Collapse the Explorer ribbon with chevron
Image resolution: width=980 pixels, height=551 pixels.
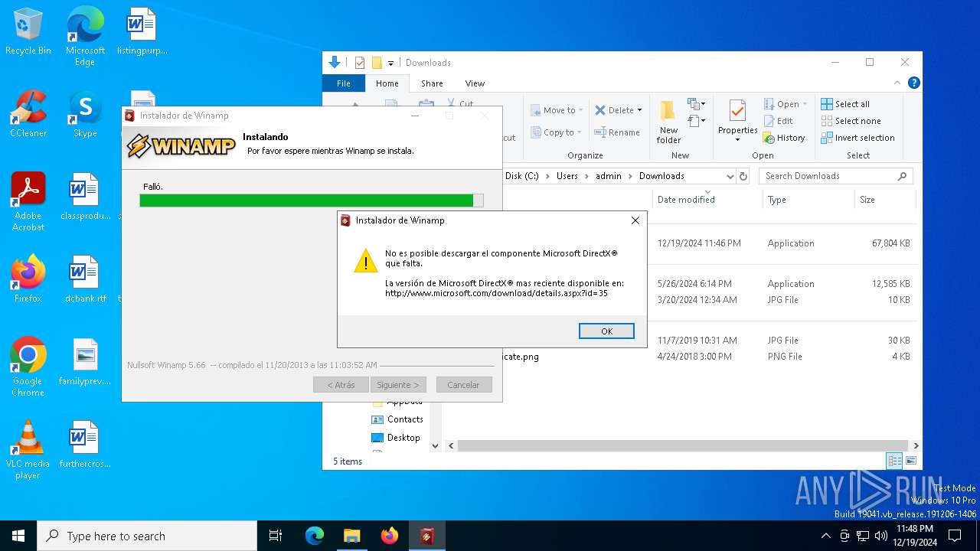[x=898, y=83]
